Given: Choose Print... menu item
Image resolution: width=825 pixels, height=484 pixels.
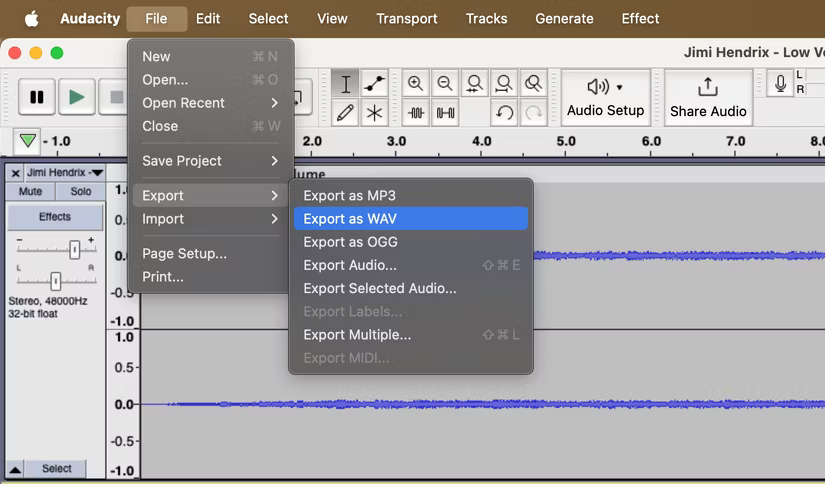Looking at the screenshot, I should pos(210,276).
